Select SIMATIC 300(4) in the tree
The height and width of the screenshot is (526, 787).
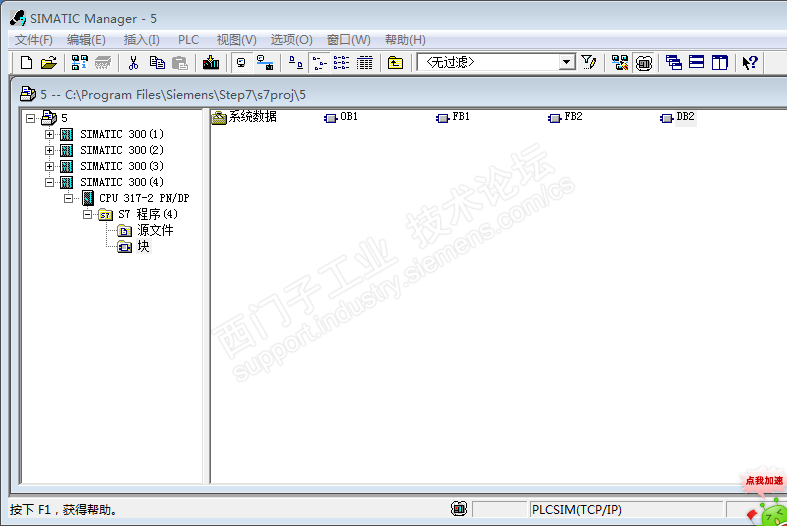point(122,182)
